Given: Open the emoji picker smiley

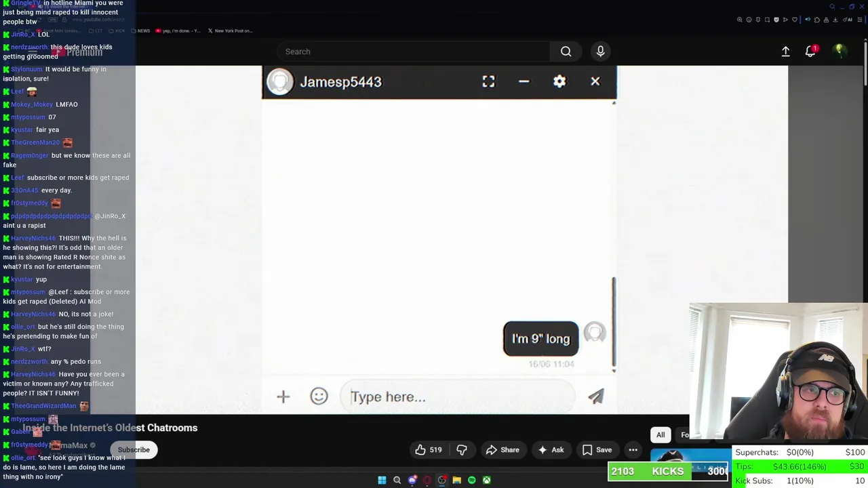Looking at the screenshot, I should pos(319,396).
